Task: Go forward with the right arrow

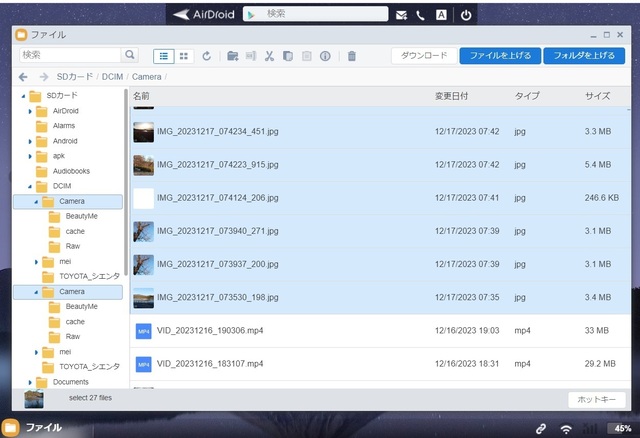Action: pyautogui.click(x=44, y=77)
